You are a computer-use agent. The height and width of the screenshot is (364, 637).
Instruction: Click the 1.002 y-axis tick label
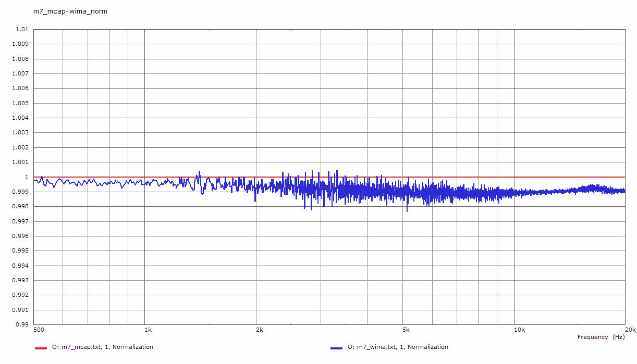(20, 147)
